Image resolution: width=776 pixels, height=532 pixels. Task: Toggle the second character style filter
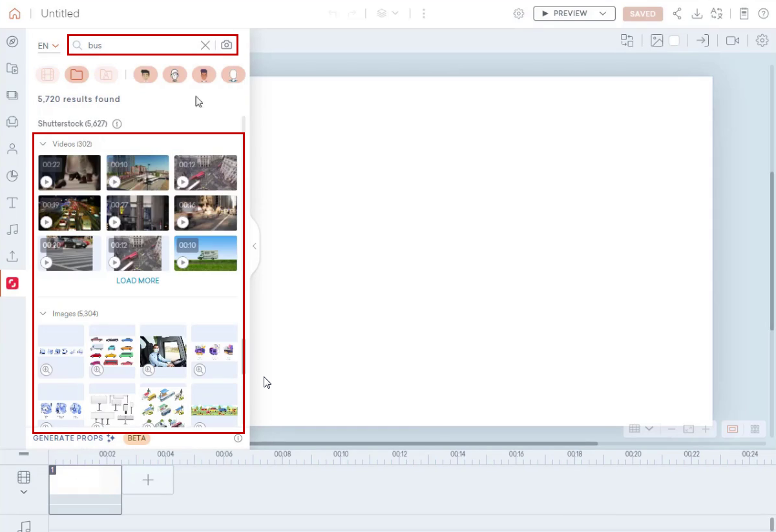click(174, 75)
